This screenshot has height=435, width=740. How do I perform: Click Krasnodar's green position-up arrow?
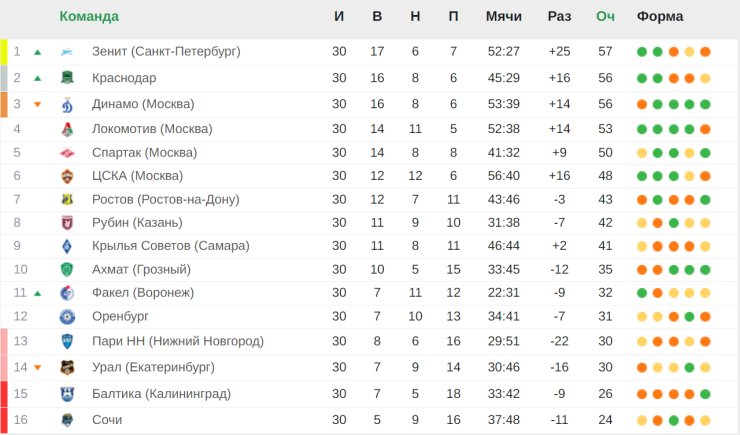[38, 78]
